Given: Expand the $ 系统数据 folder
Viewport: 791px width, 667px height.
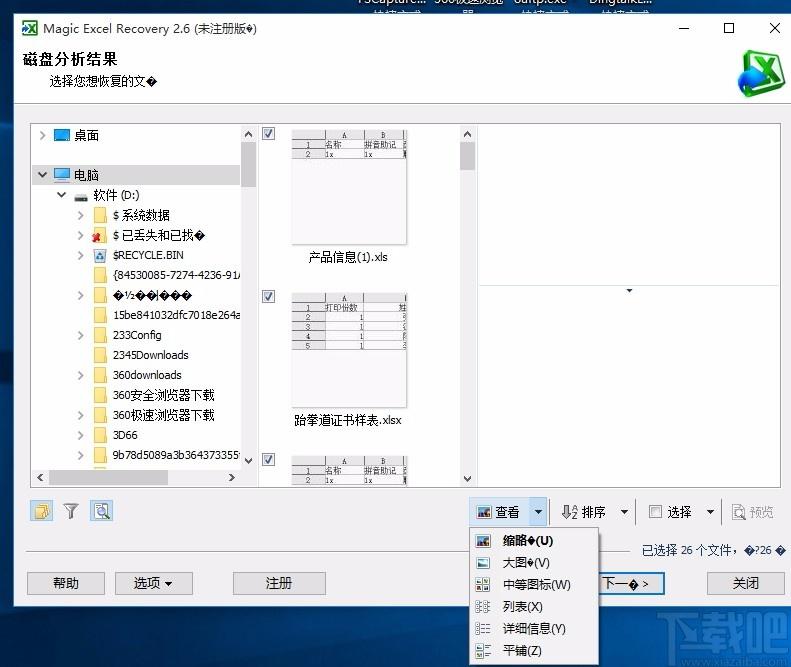Looking at the screenshot, I should tap(81, 215).
